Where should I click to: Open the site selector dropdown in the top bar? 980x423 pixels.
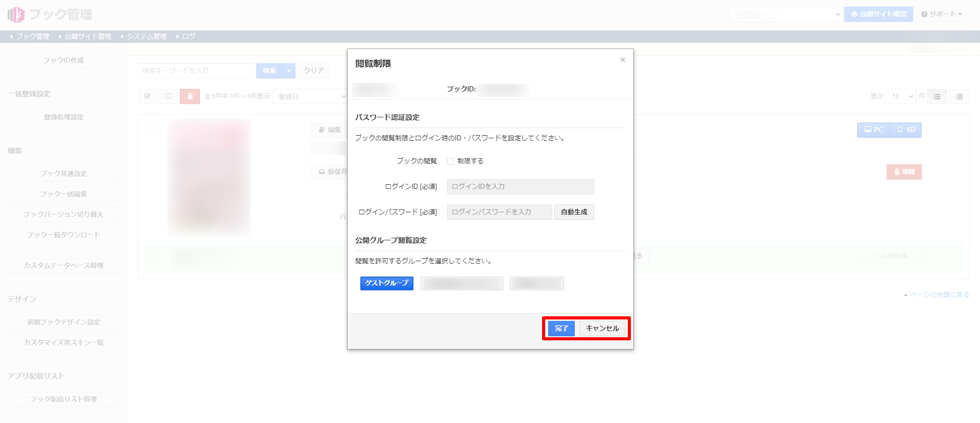coord(786,14)
